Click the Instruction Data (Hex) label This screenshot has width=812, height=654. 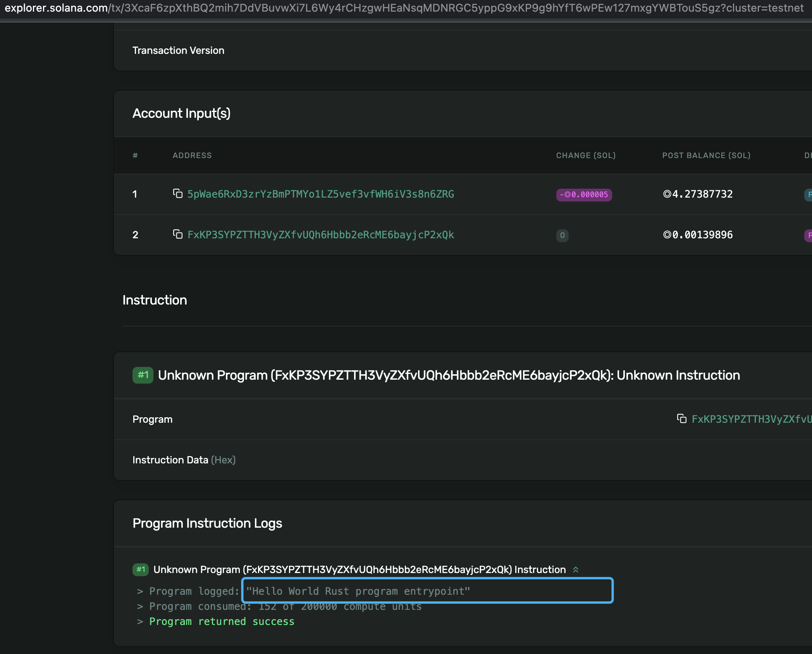(184, 460)
